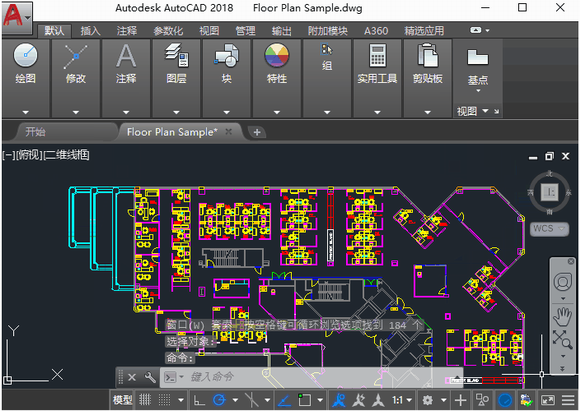Image resolution: width=580 pixels, height=411 pixels.
Task: Expand the 视图 panel title dropdown
Action: pos(485,111)
